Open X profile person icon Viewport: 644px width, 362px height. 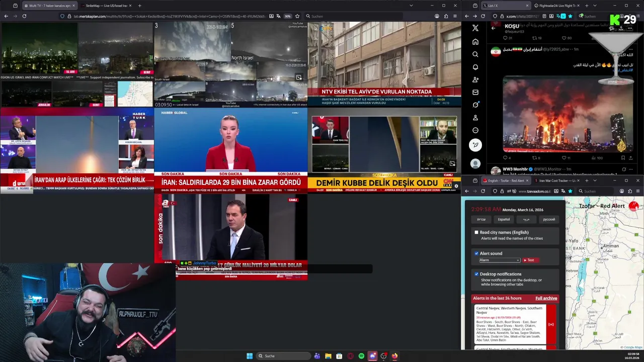(x=475, y=118)
